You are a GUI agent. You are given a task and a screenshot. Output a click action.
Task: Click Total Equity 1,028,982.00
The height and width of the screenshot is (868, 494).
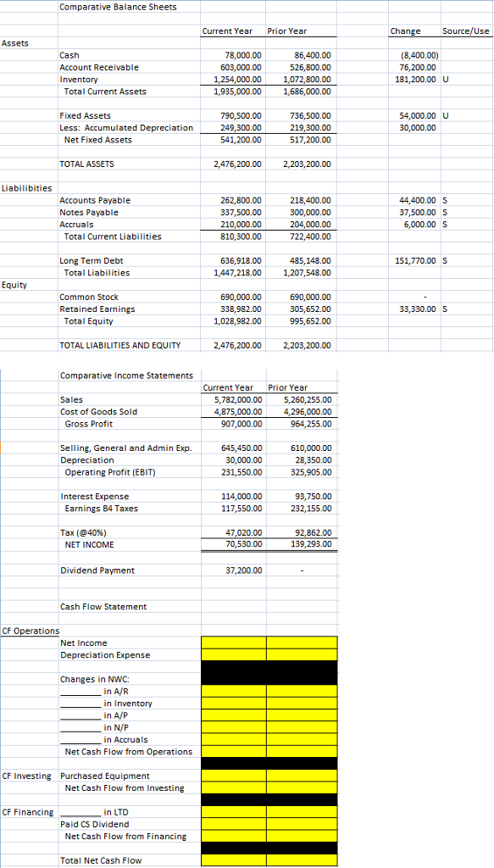(x=239, y=321)
